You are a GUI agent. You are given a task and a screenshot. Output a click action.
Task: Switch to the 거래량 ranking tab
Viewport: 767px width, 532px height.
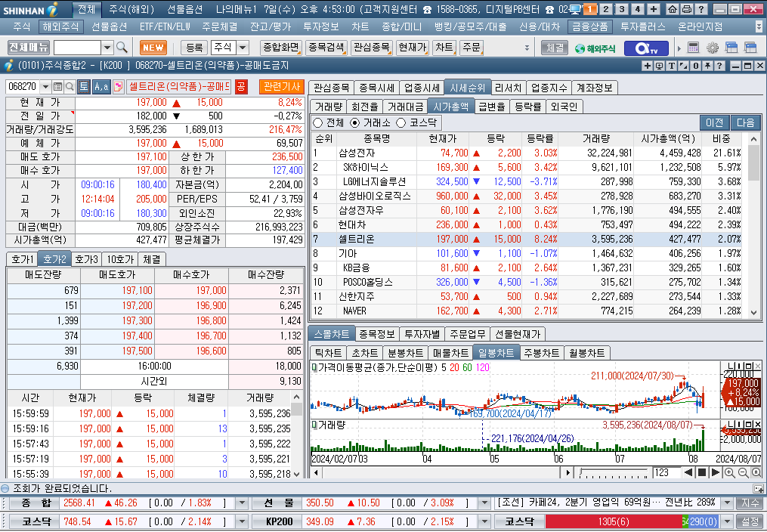coord(328,107)
